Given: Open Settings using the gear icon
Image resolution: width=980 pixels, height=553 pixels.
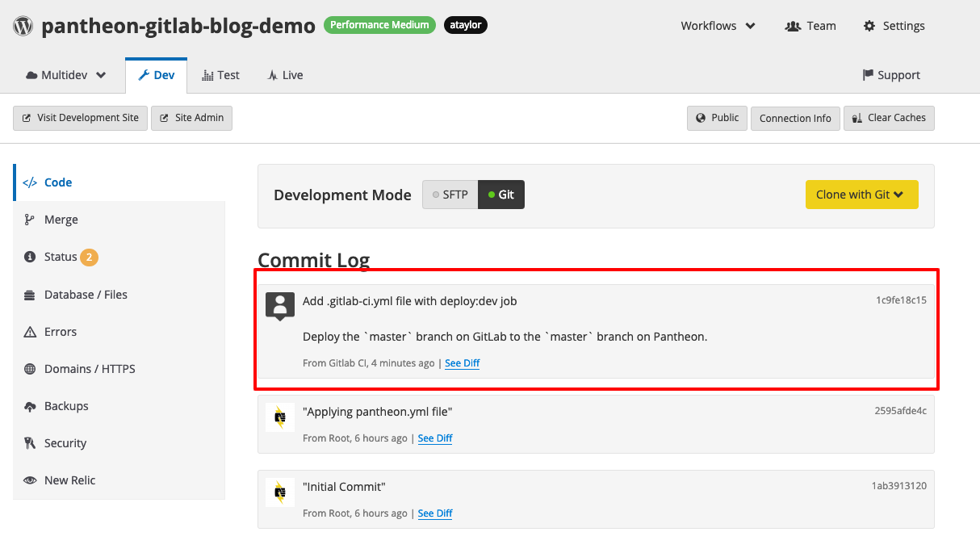Looking at the screenshot, I should coord(894,25).
